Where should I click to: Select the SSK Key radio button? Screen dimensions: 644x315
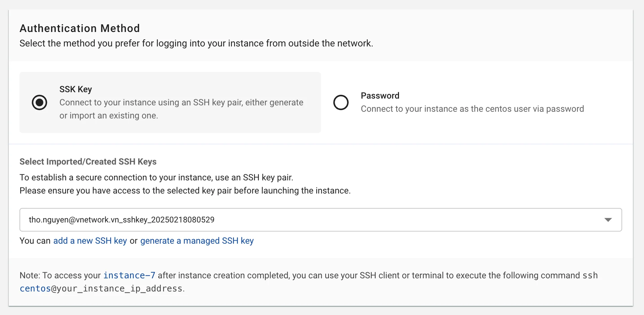[x=39, y=102]
